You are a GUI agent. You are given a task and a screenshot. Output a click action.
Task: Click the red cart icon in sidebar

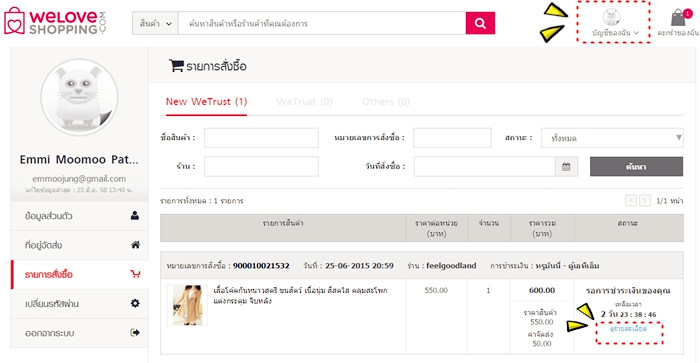pyautogui.click(x=135, y=274)
